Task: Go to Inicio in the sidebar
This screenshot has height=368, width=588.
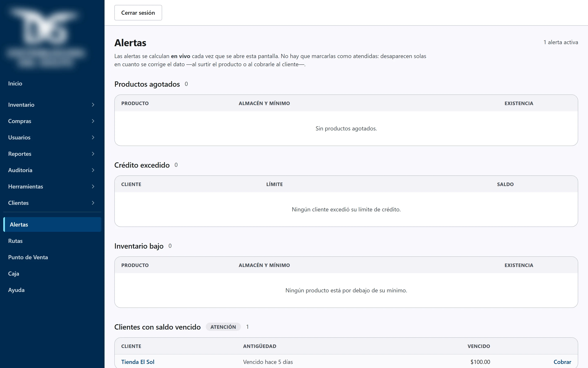Action: click(15, 83)
